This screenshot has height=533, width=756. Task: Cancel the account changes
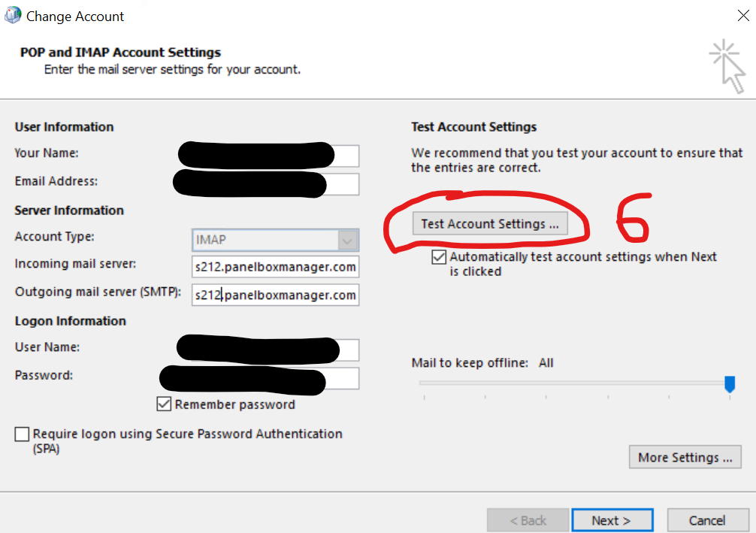(707, 520)
